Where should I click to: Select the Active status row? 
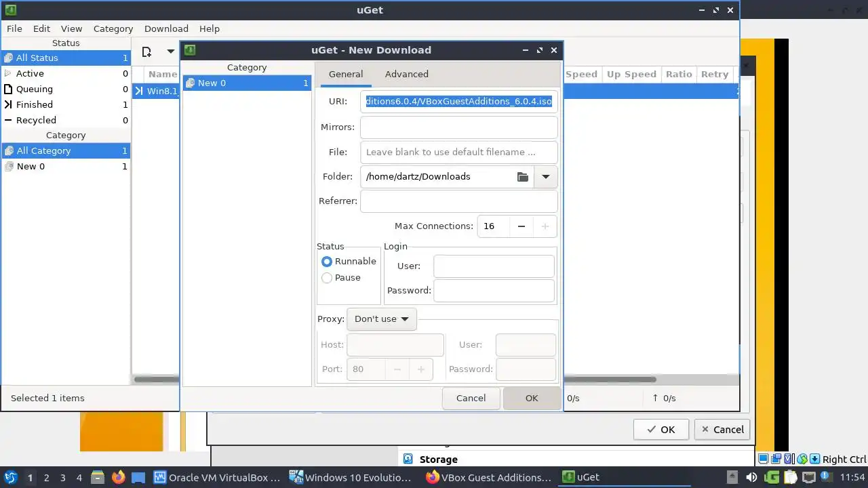(66, 74)
